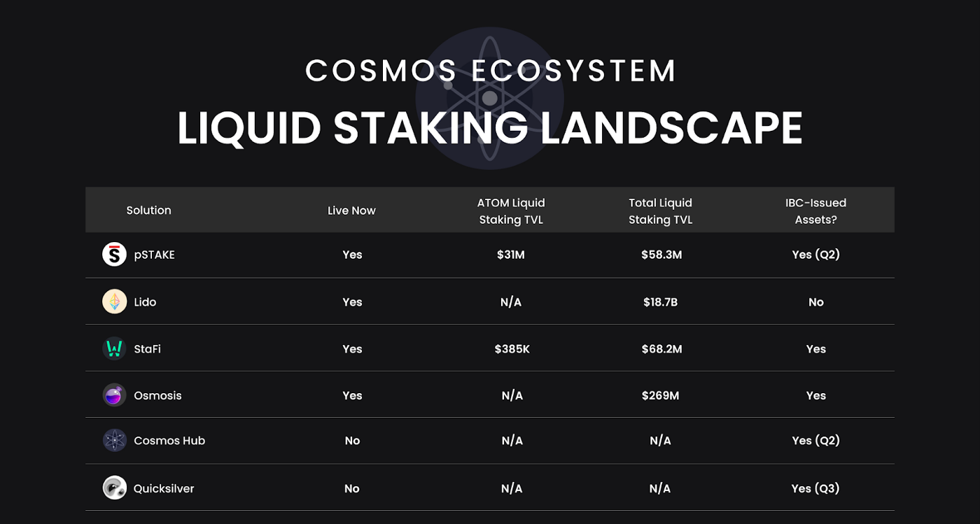Select the Solution column header
Viewport: 980px width, 524px height.
point(148,210)
